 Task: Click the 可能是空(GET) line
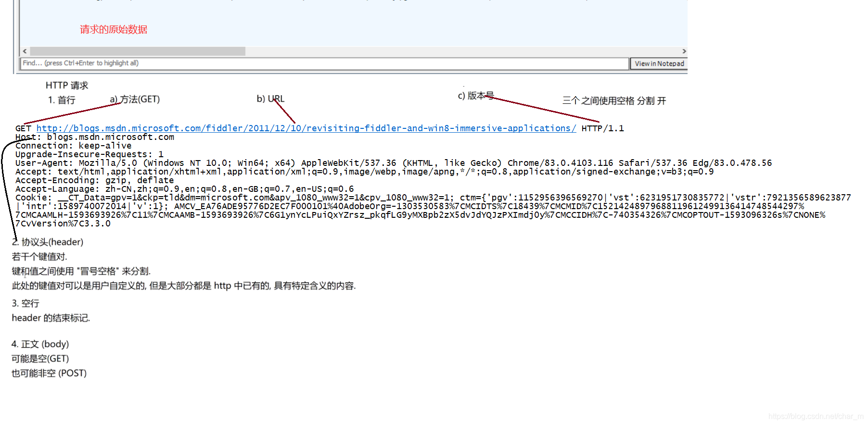pos(40,359)
